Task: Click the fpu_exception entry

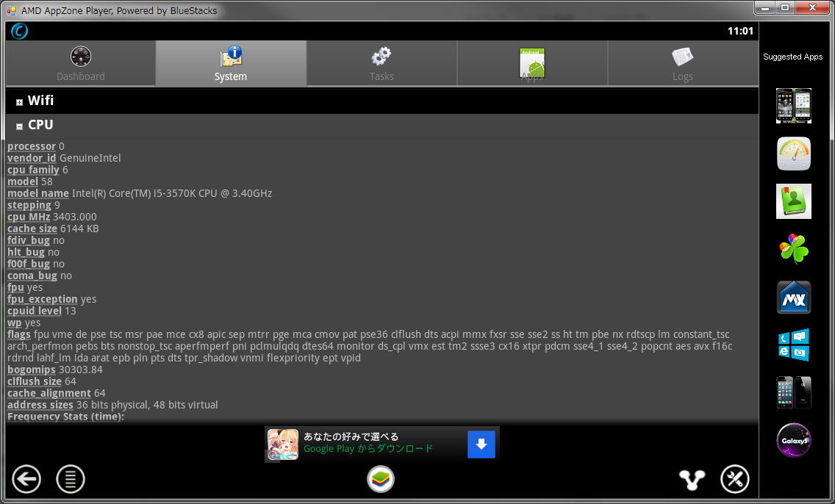Action: coord(51,299)
